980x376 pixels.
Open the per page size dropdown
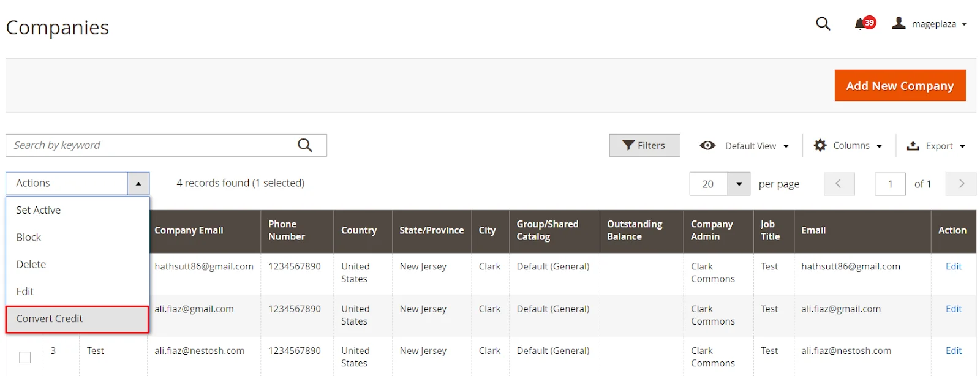point(739,184)
